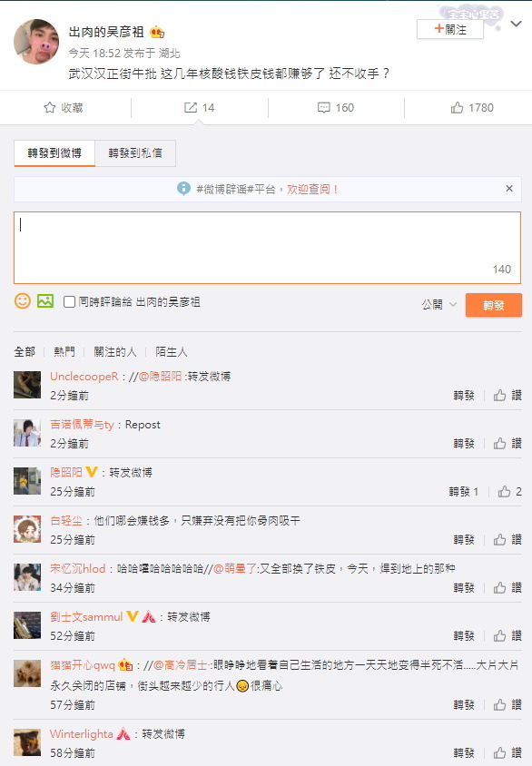The height and width of the screenshot is (766, 532).
Task: Click the insert image icon
Action: point(45,301)
